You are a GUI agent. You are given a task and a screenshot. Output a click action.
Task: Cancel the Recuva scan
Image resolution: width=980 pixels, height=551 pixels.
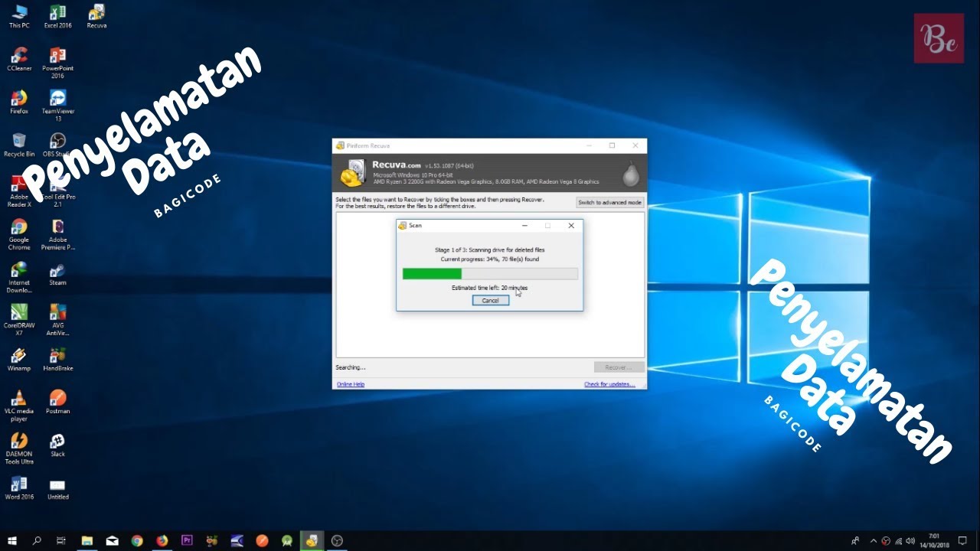click(x=490, y=301)
